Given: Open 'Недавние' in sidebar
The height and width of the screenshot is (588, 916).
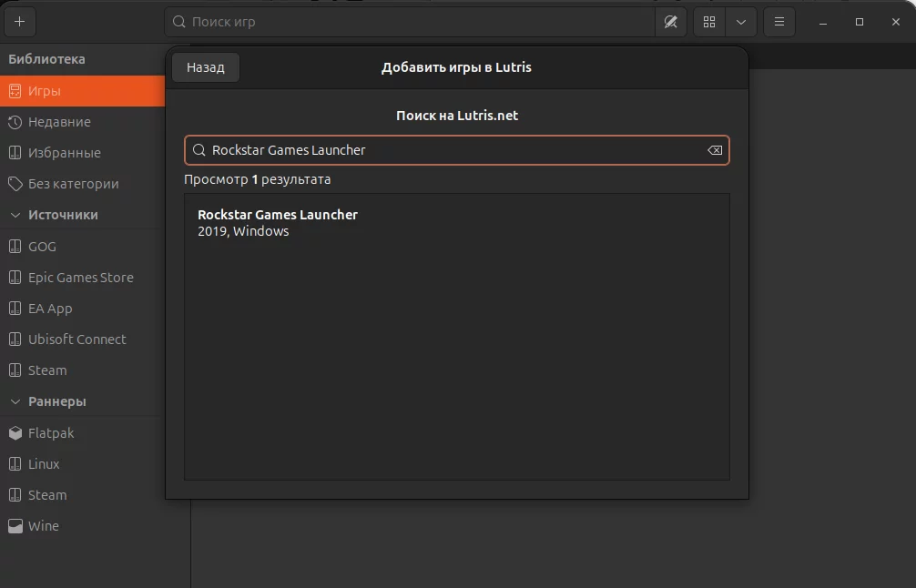Looking at the screenshot, I should click(82, 122).
